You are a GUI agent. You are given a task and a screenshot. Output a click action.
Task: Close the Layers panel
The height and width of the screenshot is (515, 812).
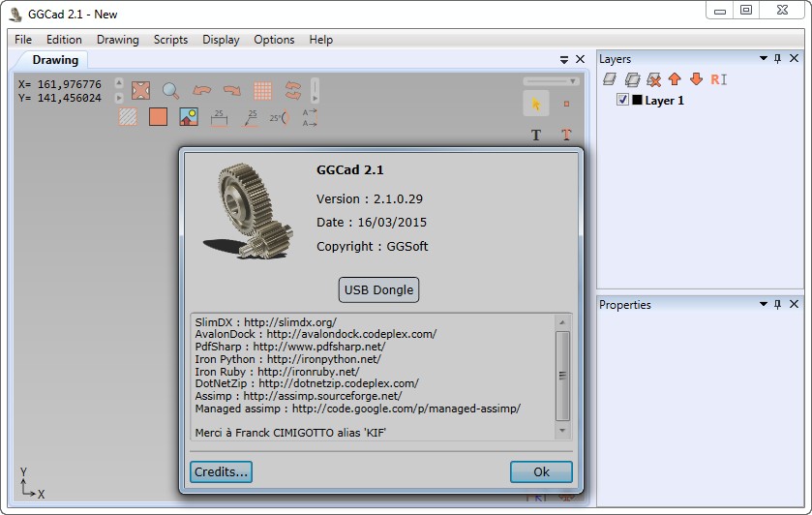click(x=794, y=58)
